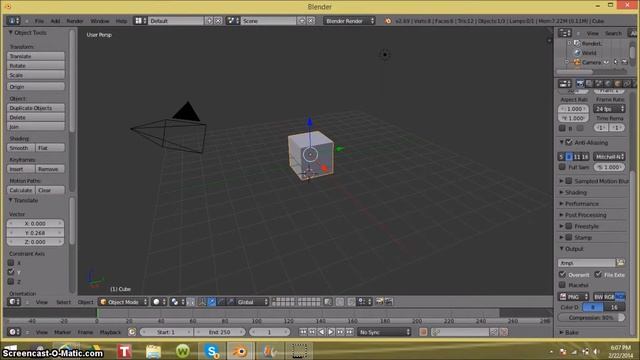Select the translate manipulator arrow icon
The height and width of the screenshot is (360, 640).
[211, 302]
